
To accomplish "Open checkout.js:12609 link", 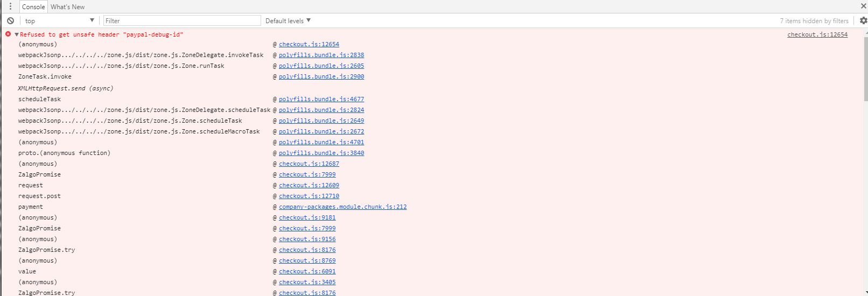I will tap(309, 185).
